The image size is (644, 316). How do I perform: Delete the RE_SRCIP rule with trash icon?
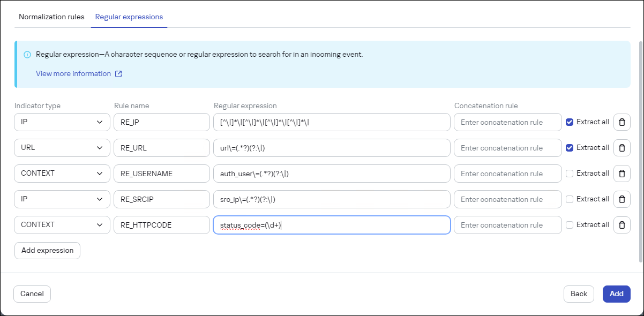click(x=621, y=199)
